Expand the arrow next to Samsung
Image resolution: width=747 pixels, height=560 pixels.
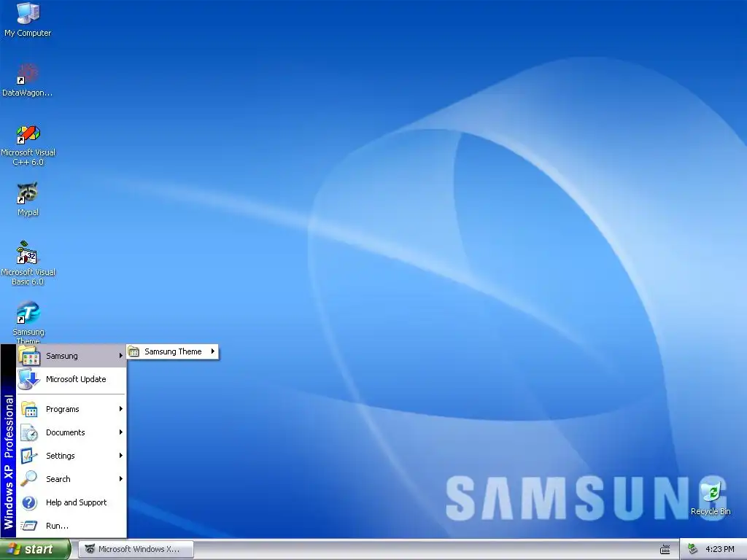pos(121,356)
